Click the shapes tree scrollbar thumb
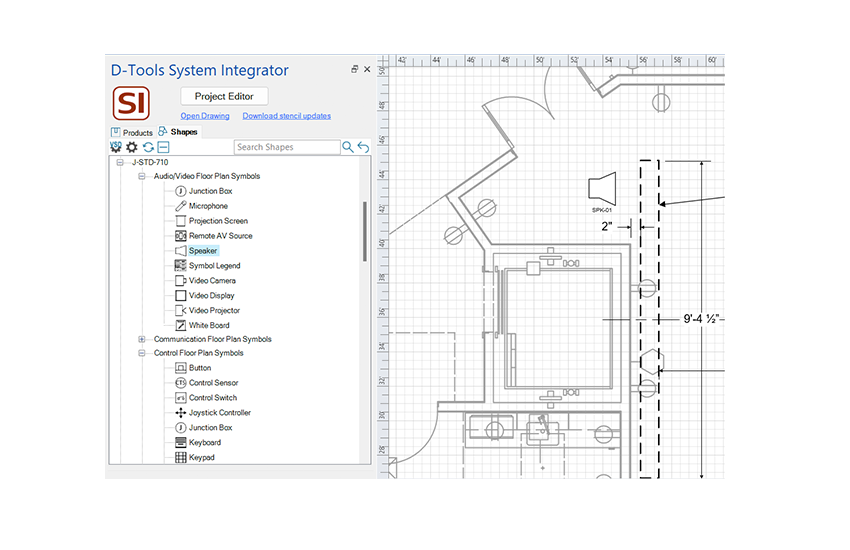Image resolution: width=850 pixels, height=550 pixels. click(x=365, y=231)
